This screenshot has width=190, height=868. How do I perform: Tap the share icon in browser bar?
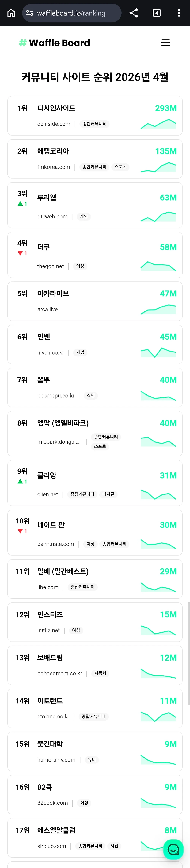coord(134,13)
